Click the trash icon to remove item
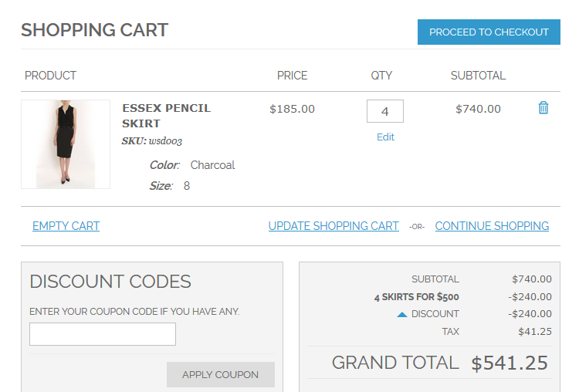 [543, 108]
